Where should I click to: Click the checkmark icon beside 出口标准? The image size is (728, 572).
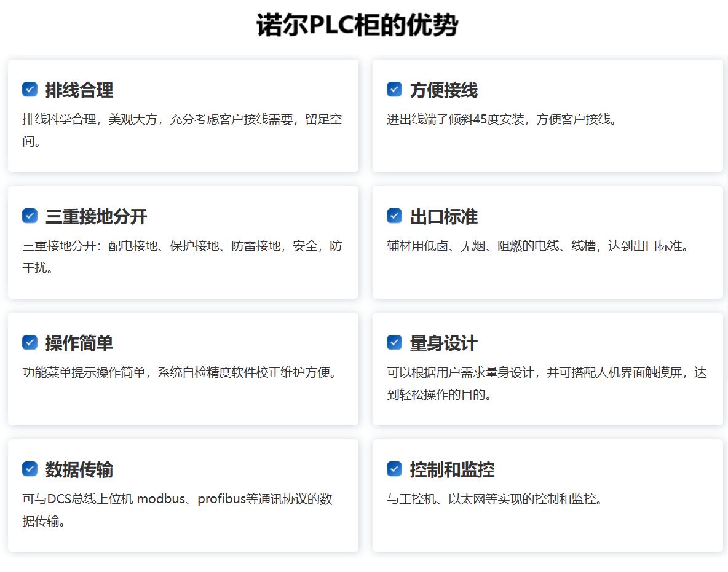(394, 216)
